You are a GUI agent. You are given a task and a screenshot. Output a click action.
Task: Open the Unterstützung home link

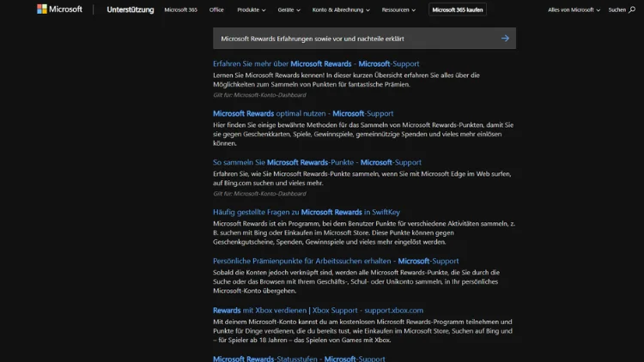131,9
